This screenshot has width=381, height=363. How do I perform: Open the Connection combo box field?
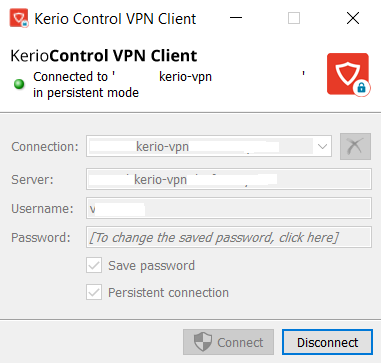tap(209, 146)
